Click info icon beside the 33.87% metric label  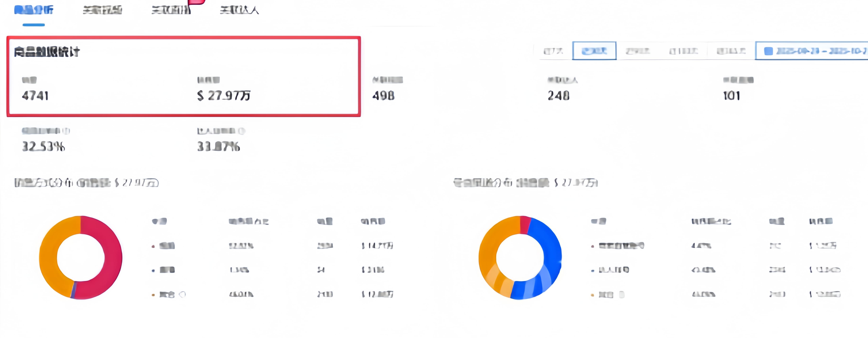tap(242, 131)
